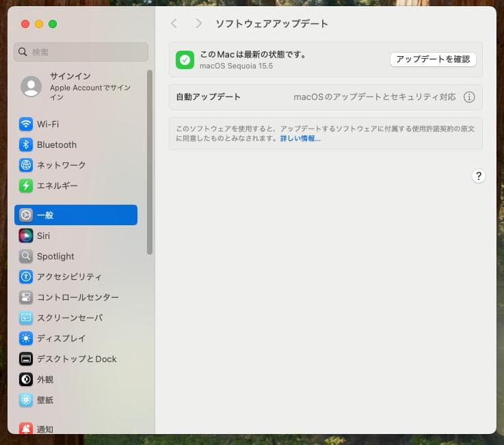Go forward with the right chevron
The height and width of the screenshot is (445, 504).
[198, 23]
